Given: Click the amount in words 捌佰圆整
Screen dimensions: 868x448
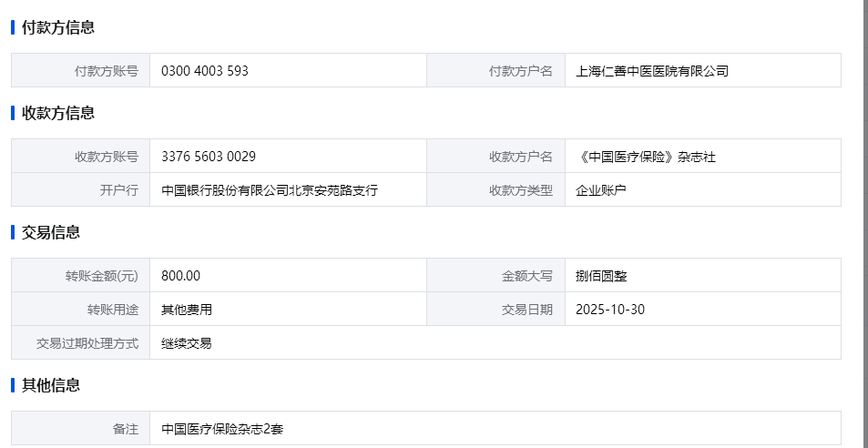Looking at the screenshot, I should [601, 276].
